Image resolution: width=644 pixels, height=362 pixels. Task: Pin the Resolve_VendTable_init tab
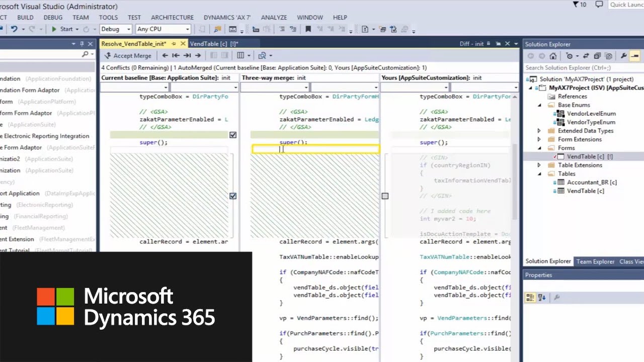click(x=174, y=44)
